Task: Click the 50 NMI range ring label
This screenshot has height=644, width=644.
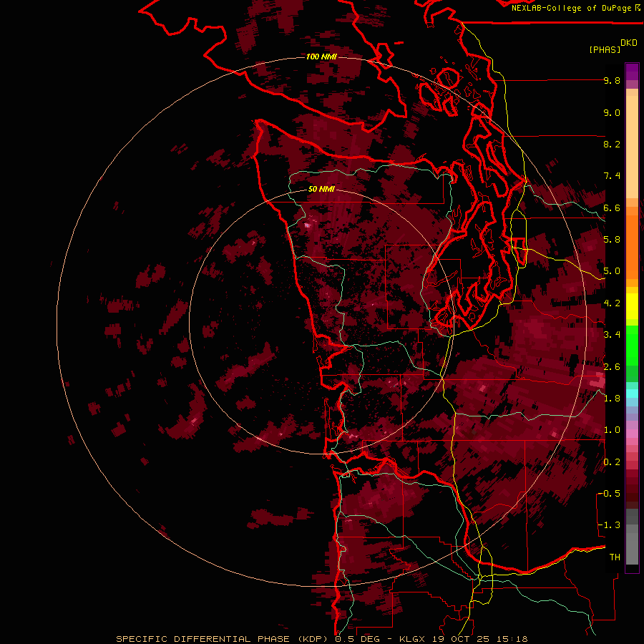Action: (321, 190)
